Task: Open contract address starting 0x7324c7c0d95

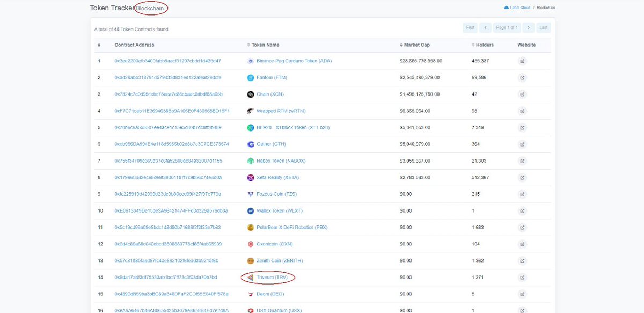Action: click(x=169, y=94)
